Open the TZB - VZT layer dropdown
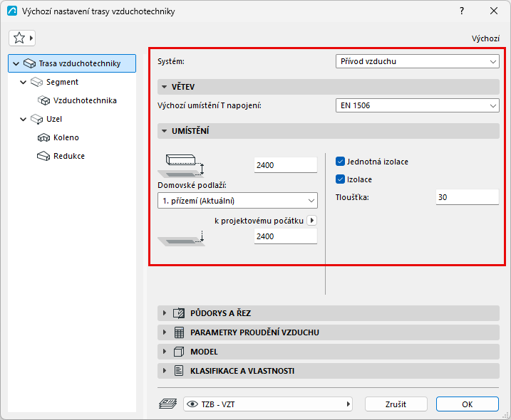 click(x=268, y=404)
